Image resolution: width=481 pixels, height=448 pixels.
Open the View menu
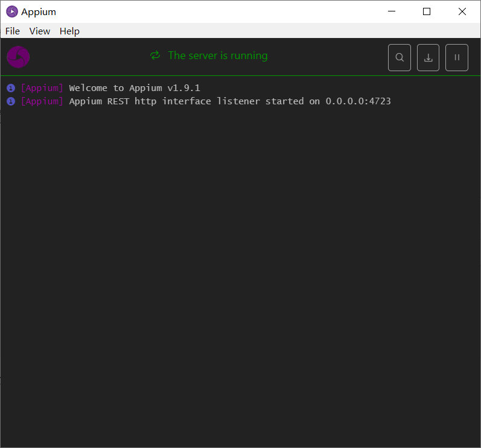(40, 31)
